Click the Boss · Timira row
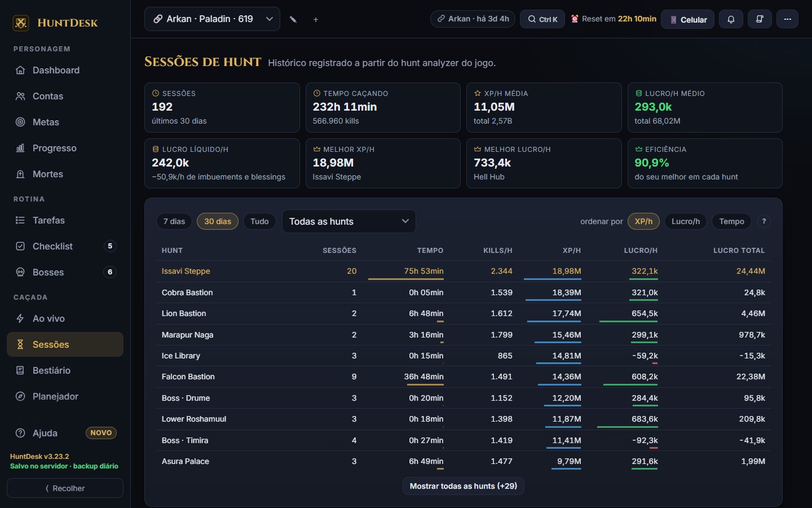812x508 pixels. [464, 440]
